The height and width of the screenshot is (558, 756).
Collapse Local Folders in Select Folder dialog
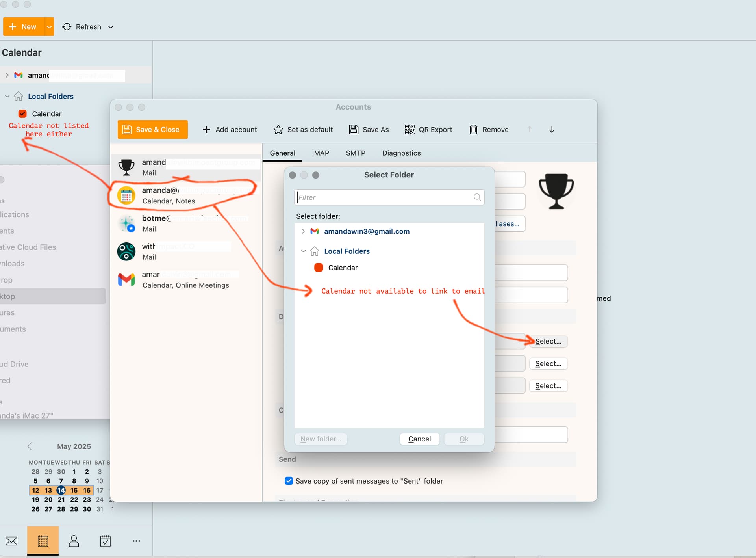[303, 251]
